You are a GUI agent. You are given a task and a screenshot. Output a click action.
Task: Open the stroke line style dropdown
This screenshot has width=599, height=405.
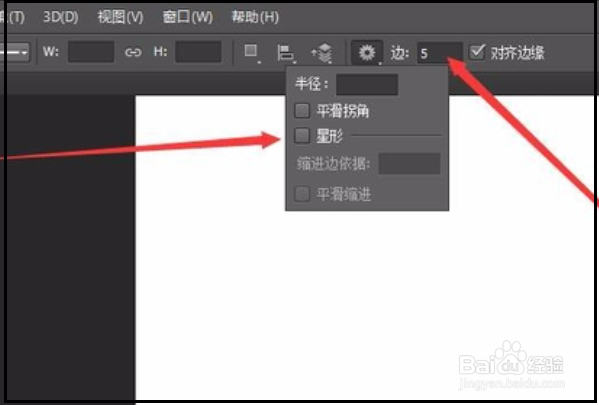coord(15,52)
